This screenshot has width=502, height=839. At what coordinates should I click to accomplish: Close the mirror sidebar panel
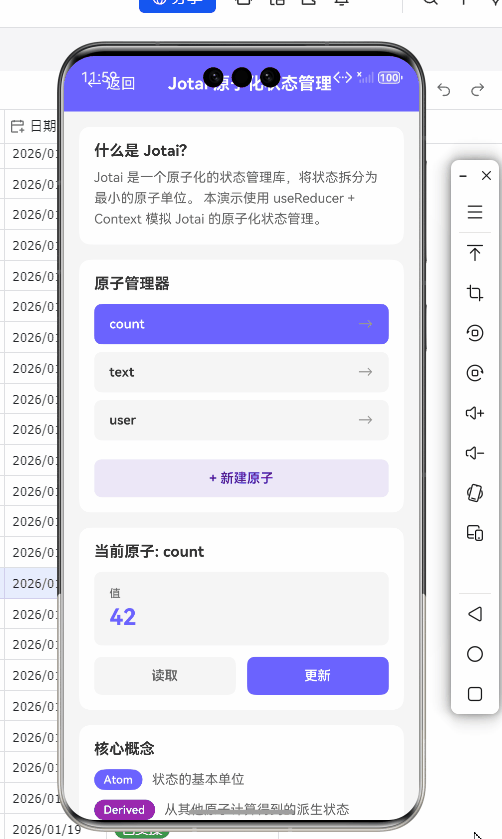486,176
